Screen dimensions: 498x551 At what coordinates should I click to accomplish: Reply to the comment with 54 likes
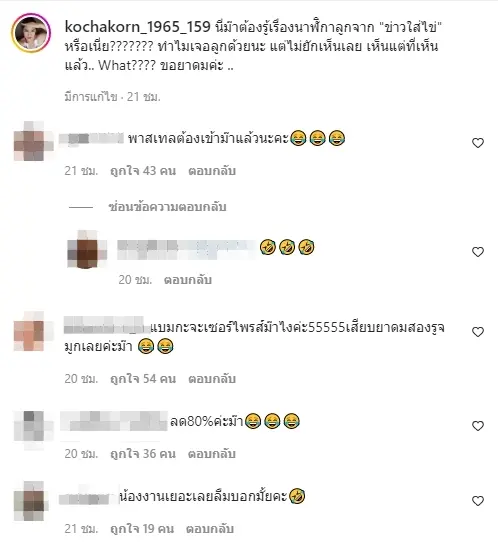point(212,379)
